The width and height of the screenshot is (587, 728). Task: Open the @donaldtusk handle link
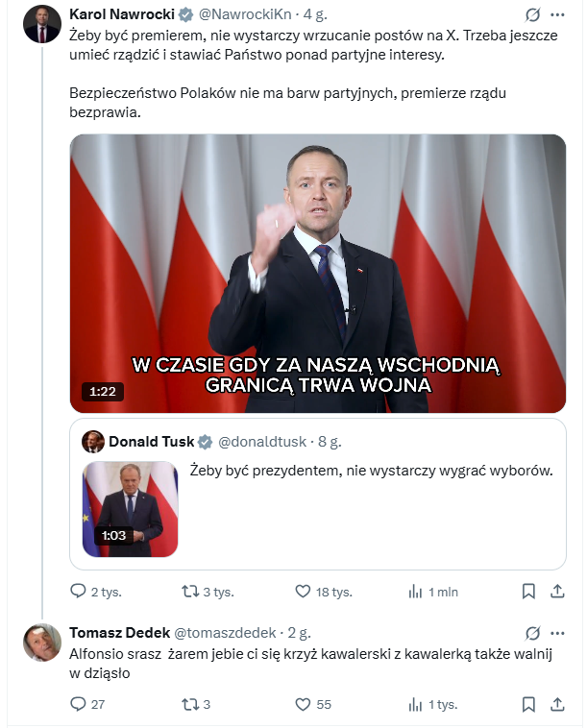point(261,442)
